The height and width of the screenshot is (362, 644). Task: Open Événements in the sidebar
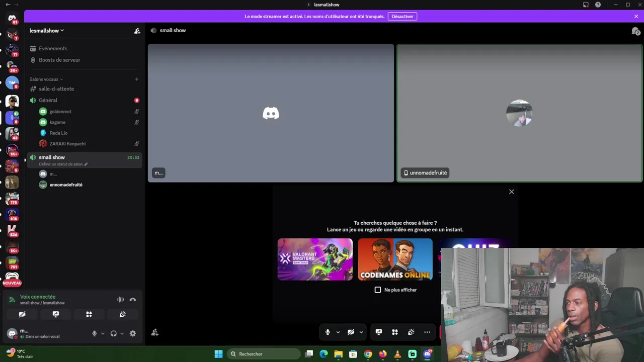coord(53,49)
